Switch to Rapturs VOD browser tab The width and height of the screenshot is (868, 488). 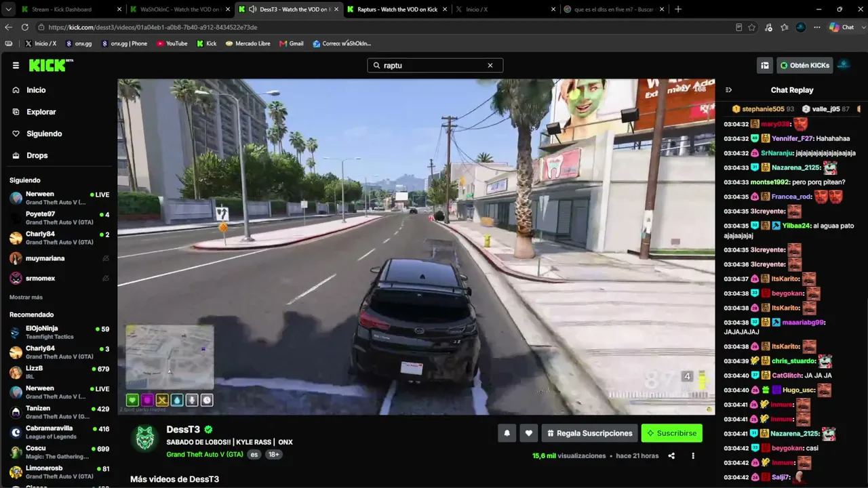(x=397, y=9)
